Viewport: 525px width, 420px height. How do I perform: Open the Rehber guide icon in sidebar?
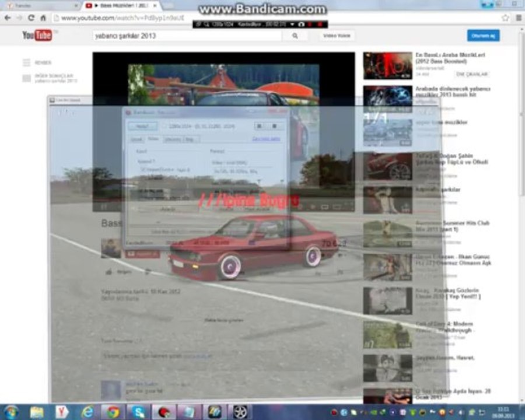[26, 62]
